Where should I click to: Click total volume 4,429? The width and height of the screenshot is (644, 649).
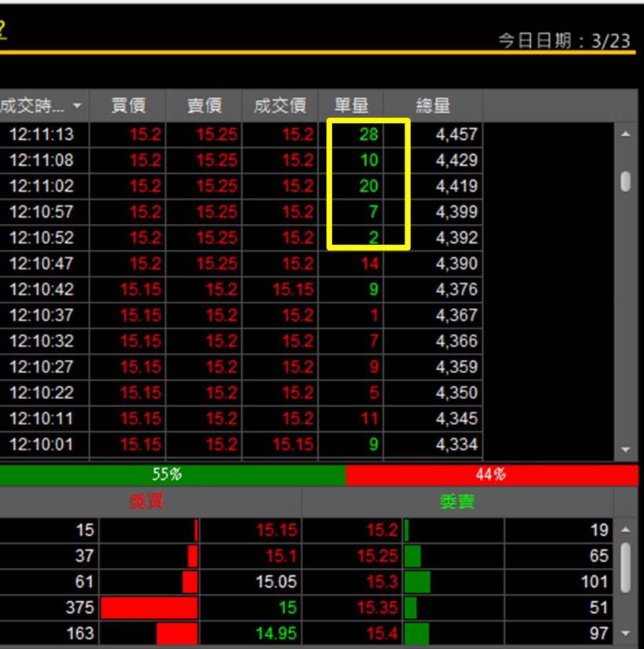coord(456,160)
